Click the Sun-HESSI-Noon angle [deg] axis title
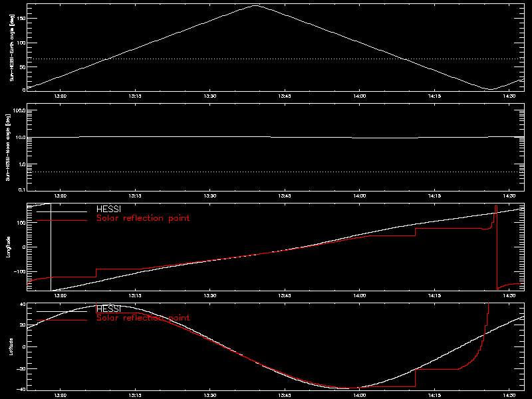The image size is (532, 399). pos(8,147)
